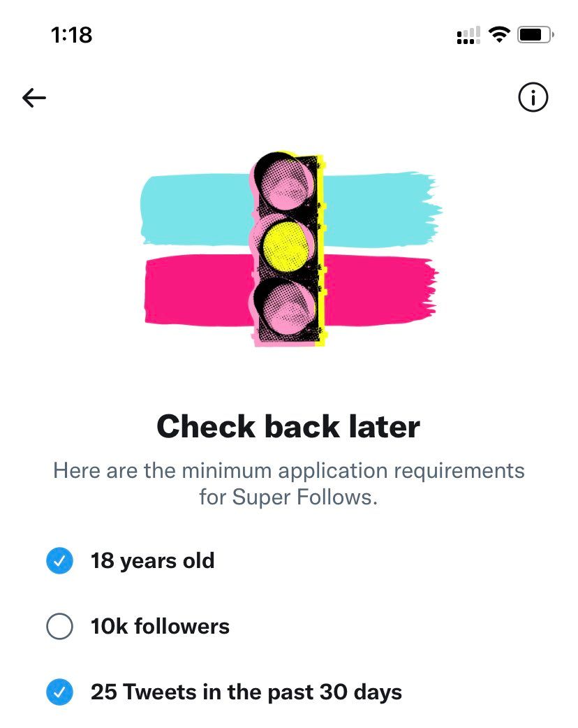The width and height of the screenshot is (578, 728).
Task: Open the info circle icon
Action: [533, 98]
